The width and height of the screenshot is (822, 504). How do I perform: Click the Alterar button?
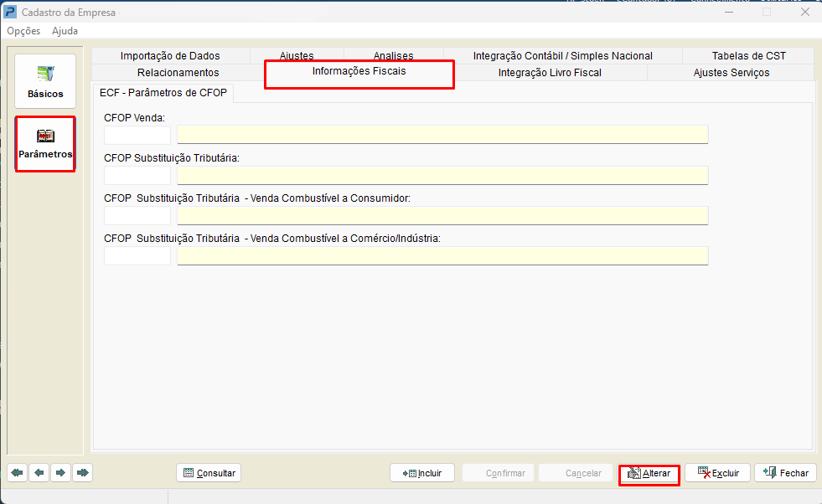click(x=649, y=473)
